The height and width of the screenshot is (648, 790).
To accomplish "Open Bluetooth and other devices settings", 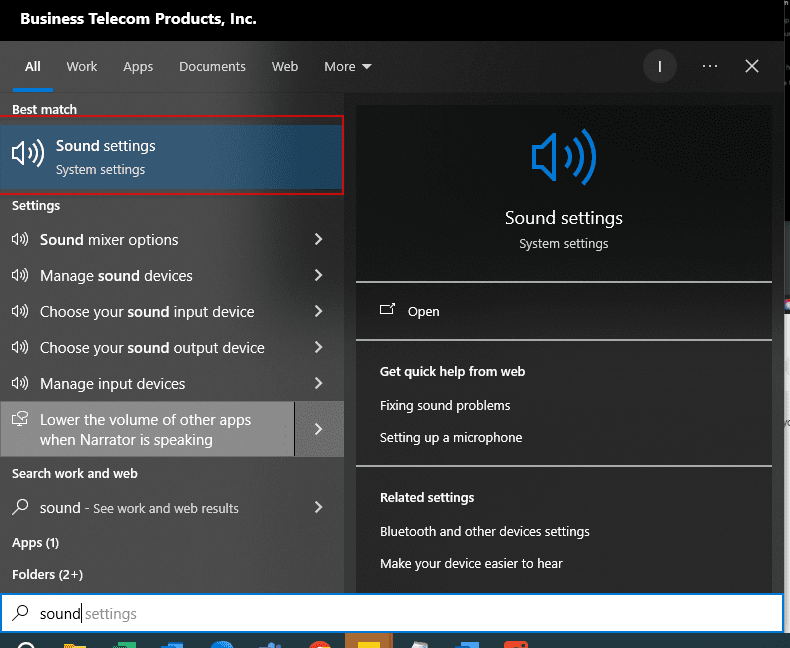I will point(485,532).
